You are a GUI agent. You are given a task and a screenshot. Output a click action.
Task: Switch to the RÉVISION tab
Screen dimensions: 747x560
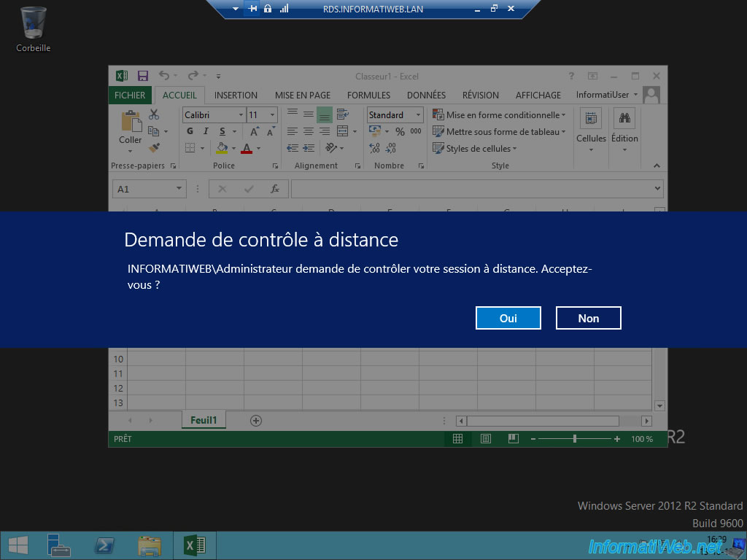[x=481, y=96]
